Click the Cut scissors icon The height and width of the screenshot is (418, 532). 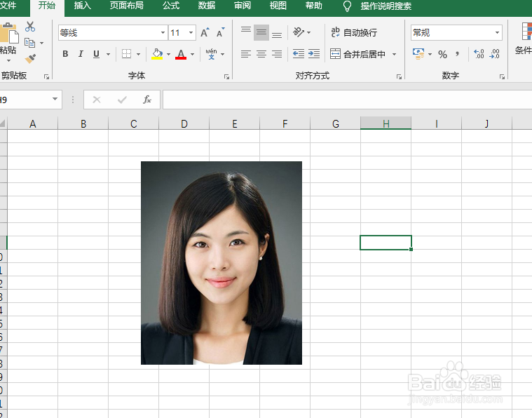click(30, 27)
